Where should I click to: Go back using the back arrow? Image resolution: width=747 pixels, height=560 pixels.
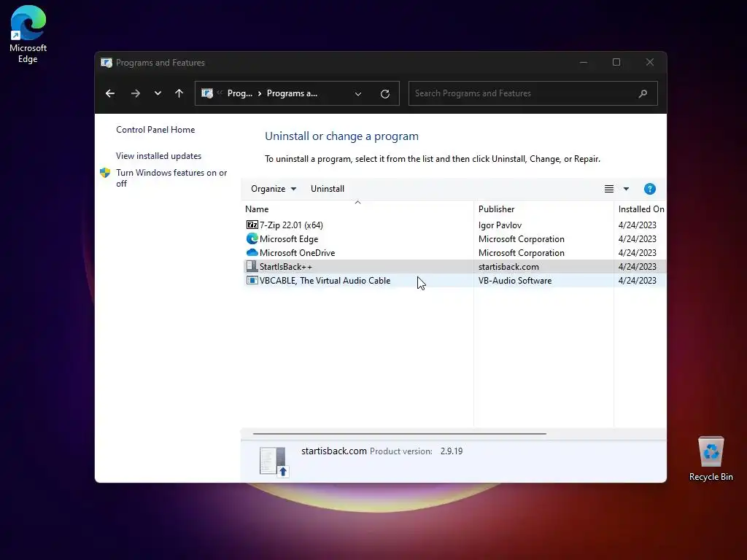(x=110, y=93)
